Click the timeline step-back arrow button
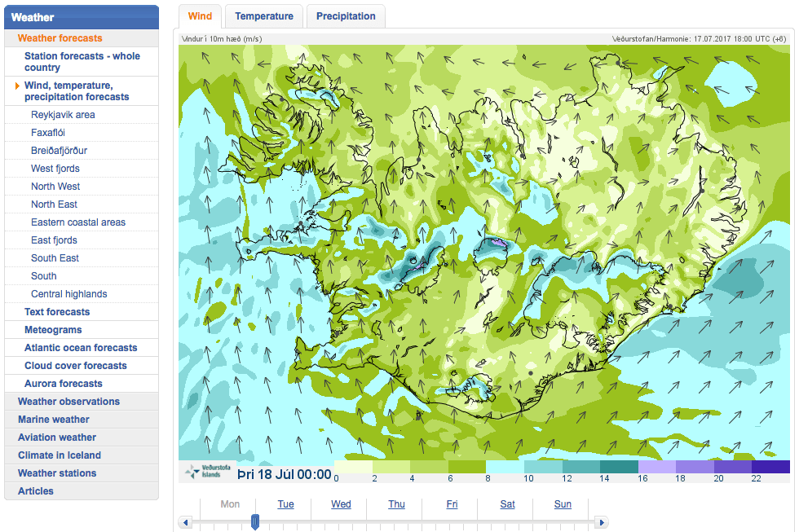 [185, 522]
